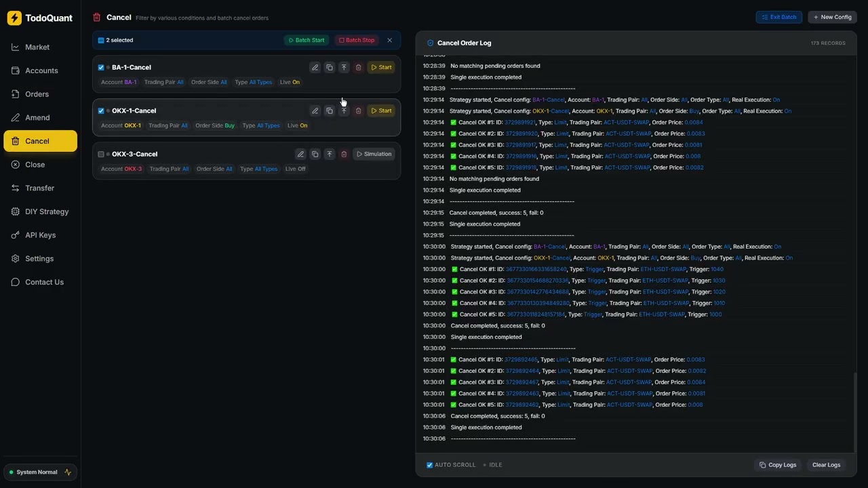Click the Order Price 0.0084 at 10:29:14

[x=694, y=123]
